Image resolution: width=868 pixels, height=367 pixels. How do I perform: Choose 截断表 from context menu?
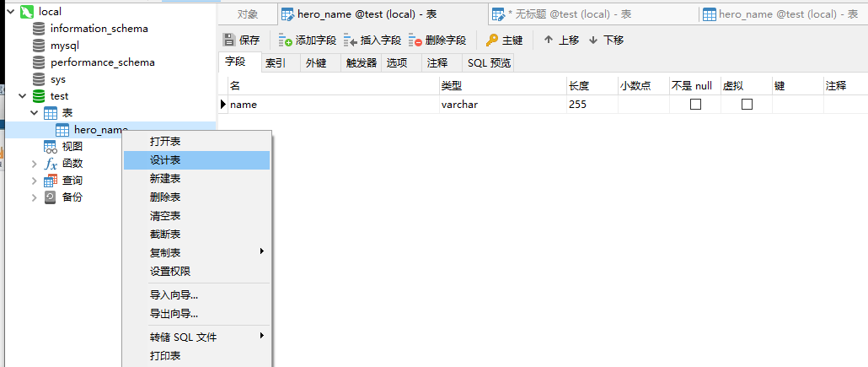[x=196, y=235]
